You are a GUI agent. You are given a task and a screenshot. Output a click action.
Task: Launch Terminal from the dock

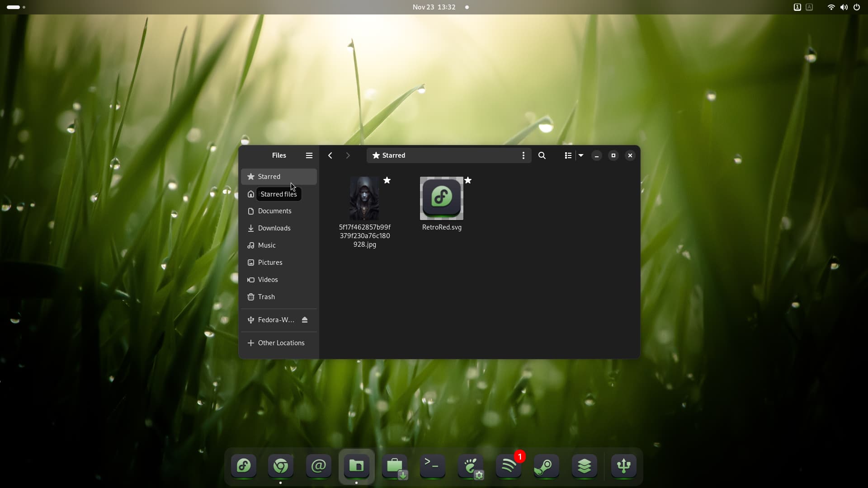(433, 466)
